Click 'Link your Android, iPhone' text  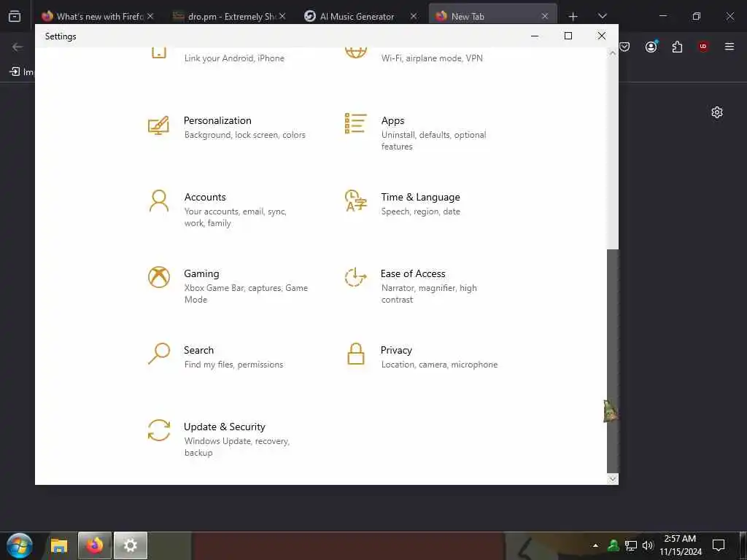click(x=234, y=58)
